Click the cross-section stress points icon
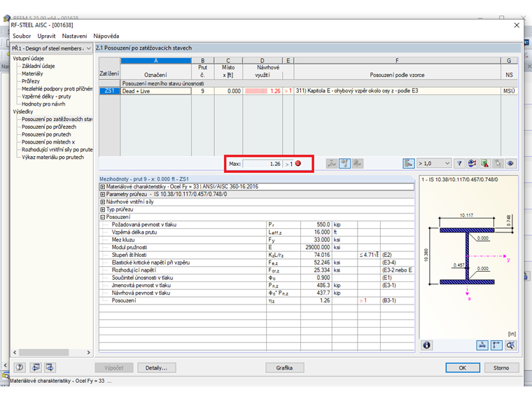532x399 pixels. click(482, 345)
